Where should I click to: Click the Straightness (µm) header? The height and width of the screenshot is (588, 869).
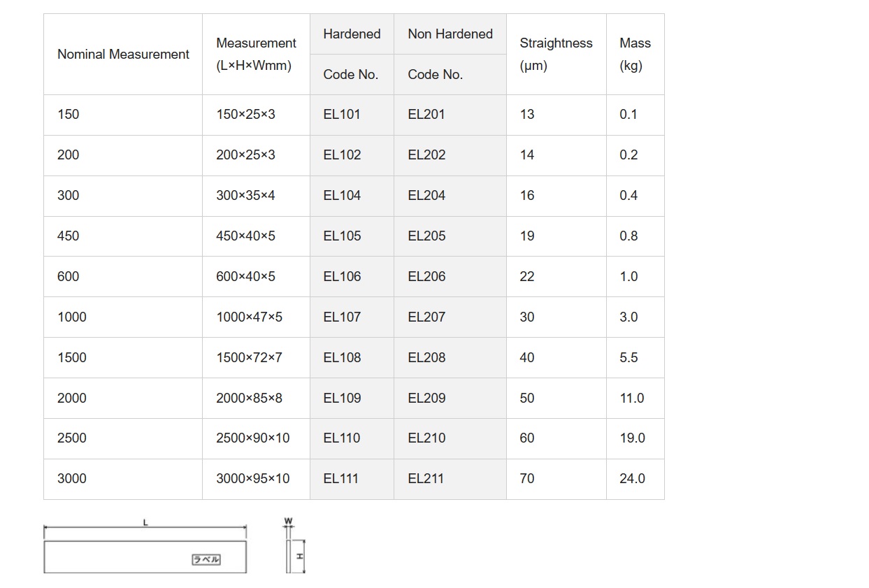coord(556,55)
